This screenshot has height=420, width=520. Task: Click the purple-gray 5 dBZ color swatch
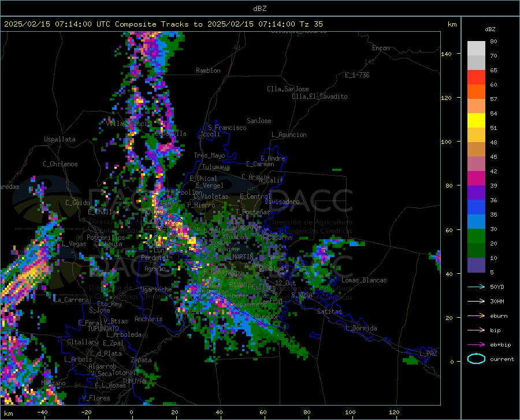pos(476,265)
